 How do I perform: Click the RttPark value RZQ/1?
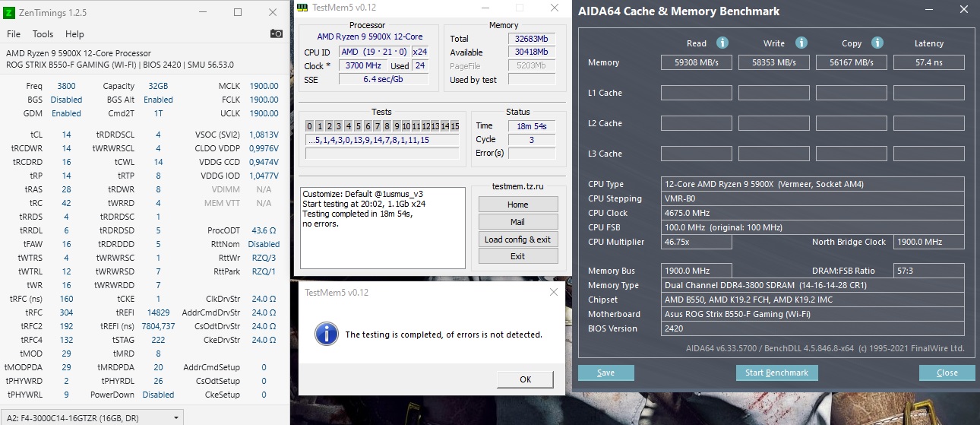coord(264,271)
